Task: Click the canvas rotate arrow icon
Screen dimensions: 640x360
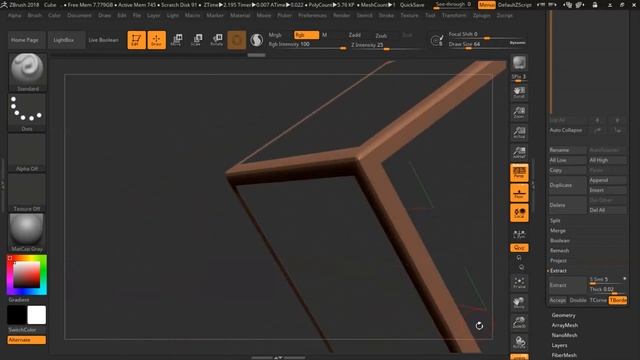Action: pyautogui.click(x=480, y=325)
